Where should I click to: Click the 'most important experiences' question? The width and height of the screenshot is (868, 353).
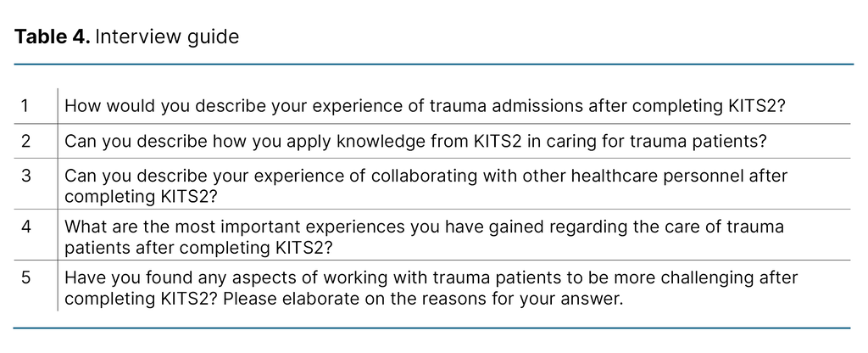(x=424, y=237)
